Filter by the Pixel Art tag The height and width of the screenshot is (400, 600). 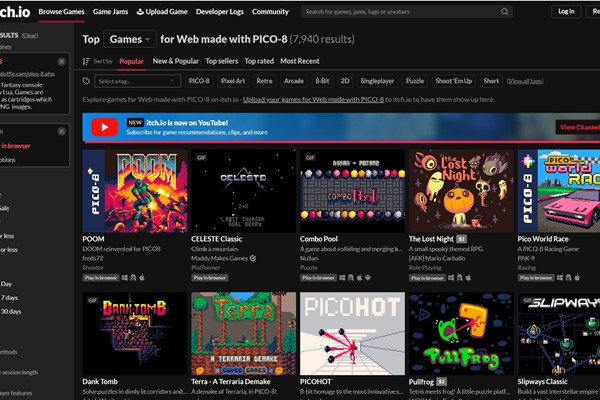point(233,81)
